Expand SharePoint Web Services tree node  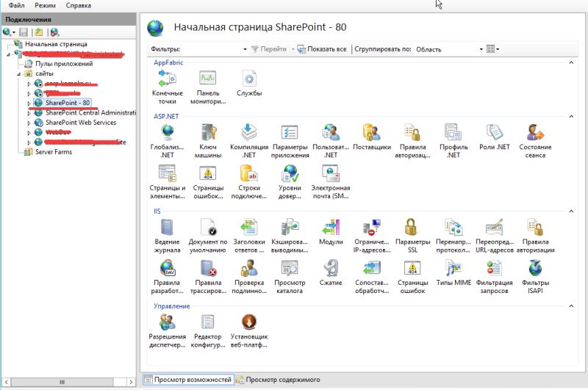[29, 123]
